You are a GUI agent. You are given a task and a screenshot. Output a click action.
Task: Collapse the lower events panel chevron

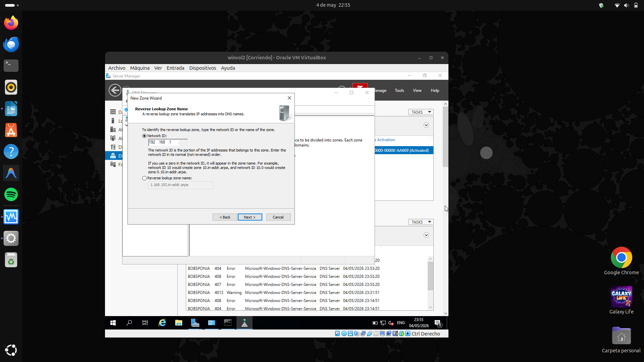click(426, 235)
